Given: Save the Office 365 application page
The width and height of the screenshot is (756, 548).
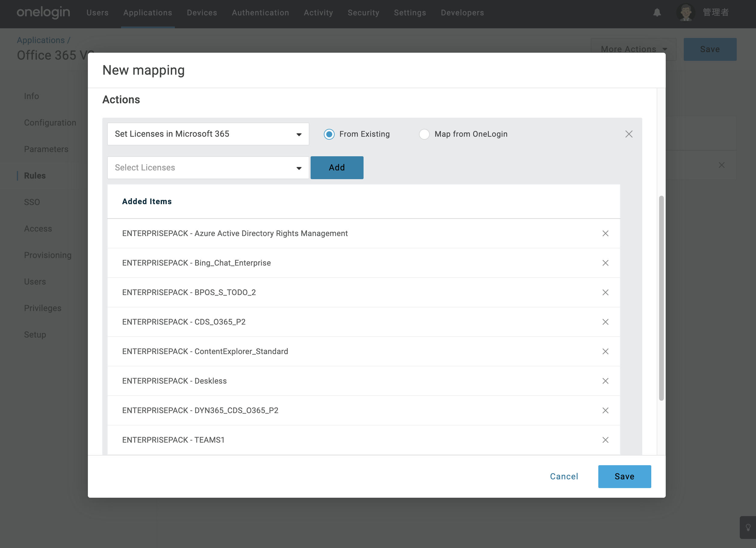Looking at the screenshot, I should pyautogui.click(x=710, y=49).
